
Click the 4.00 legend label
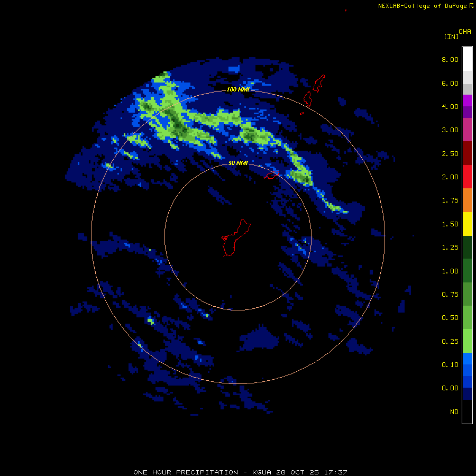click(x=450, y=106)
